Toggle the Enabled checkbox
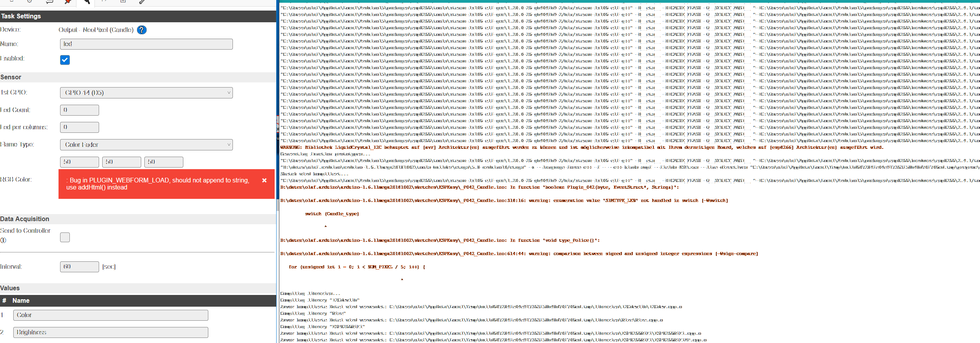Screen dimensions: 980x343 click(65, 60)
